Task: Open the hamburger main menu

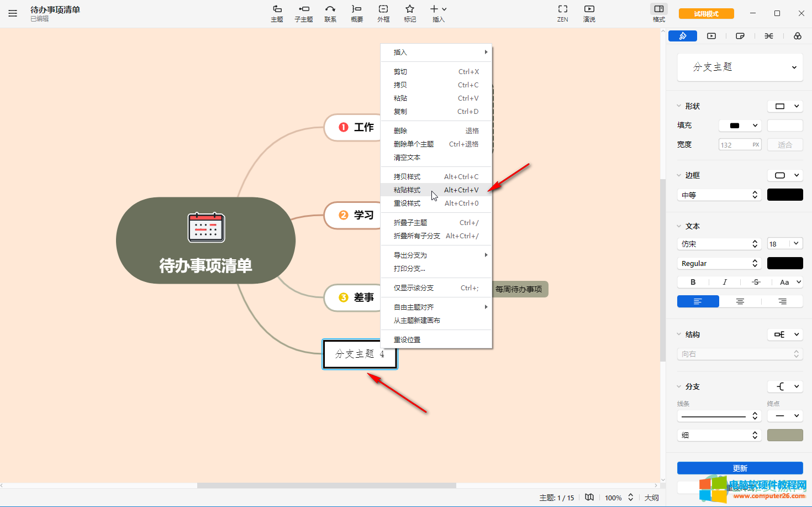Action: pos(13,13)
